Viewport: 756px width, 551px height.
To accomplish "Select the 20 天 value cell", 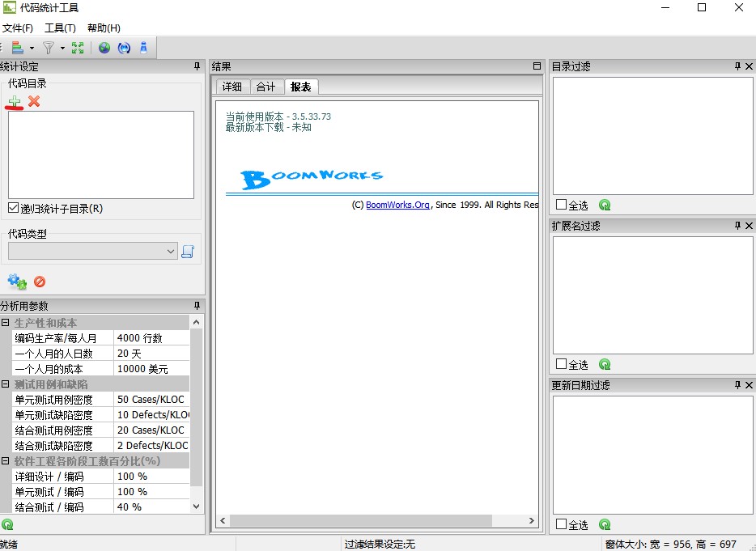I will coord(151,354).
